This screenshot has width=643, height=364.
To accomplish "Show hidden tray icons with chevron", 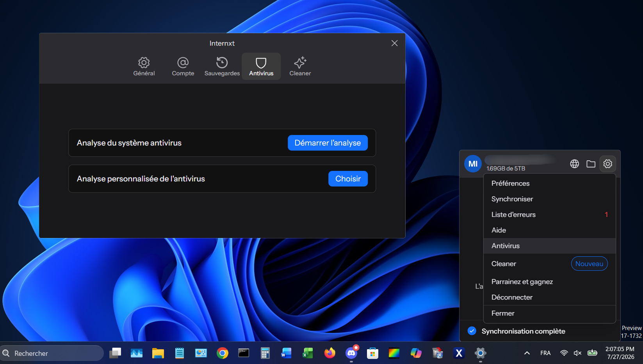I will pos(527,353).
